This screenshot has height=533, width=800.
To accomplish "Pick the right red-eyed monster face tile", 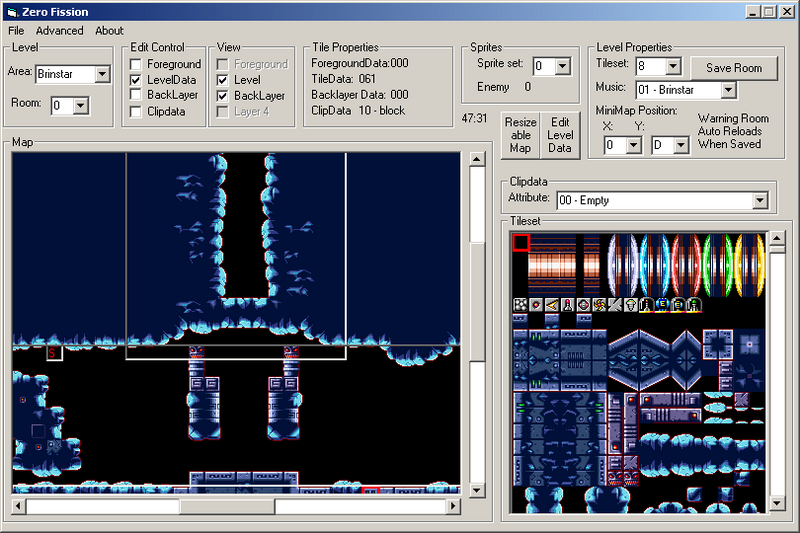I will tap(631, 478).
